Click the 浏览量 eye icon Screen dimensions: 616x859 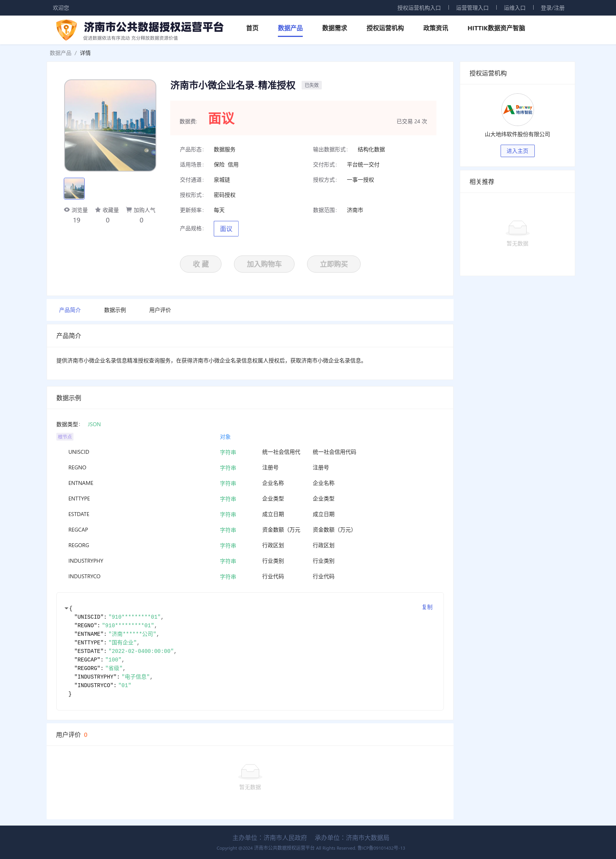pos(67,210)
